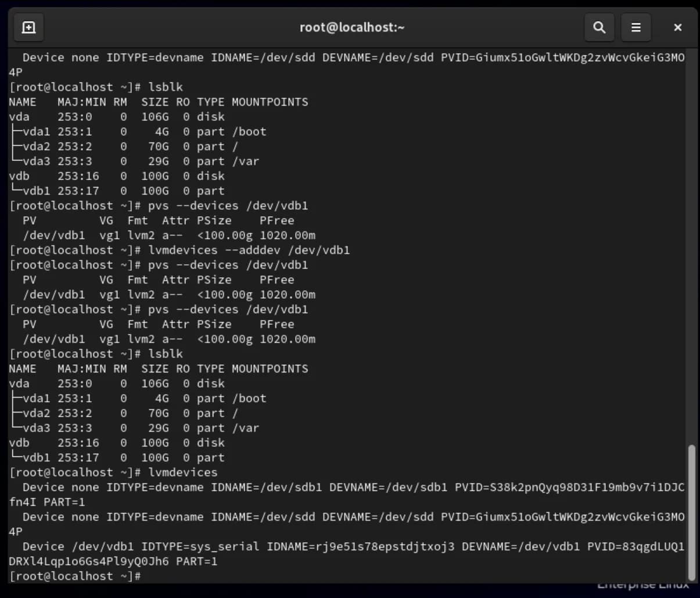Click '/boot' mountpoint in first lsblk output
The height and width of the screenshot is (598, 700).
point(249,131)
